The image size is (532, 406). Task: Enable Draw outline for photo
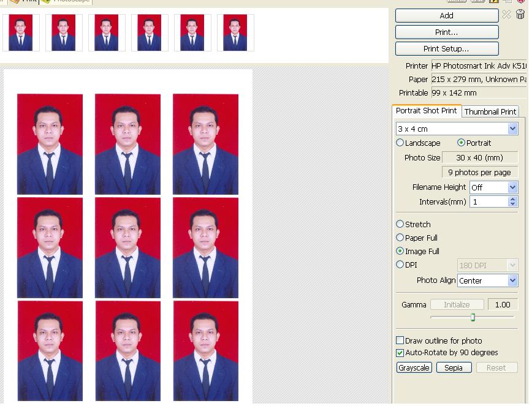400,340
